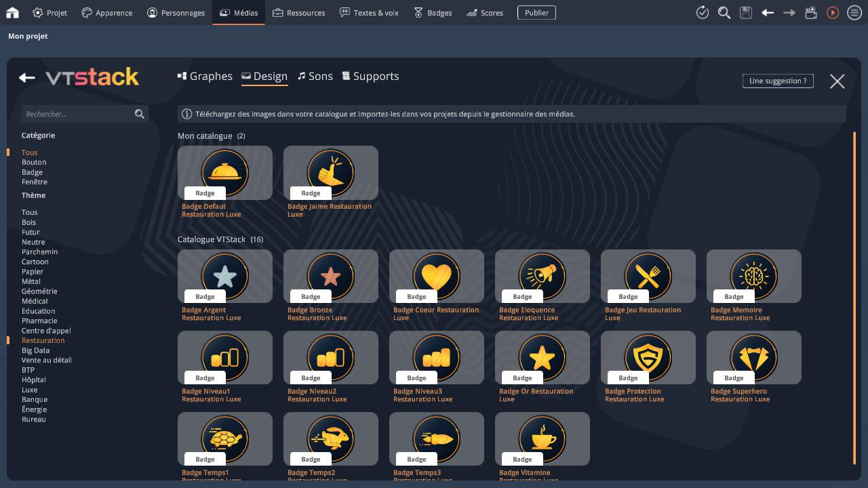Screen dimensions: 868x488
Task: Open the Scores menu
Action: tap(484, 12)
